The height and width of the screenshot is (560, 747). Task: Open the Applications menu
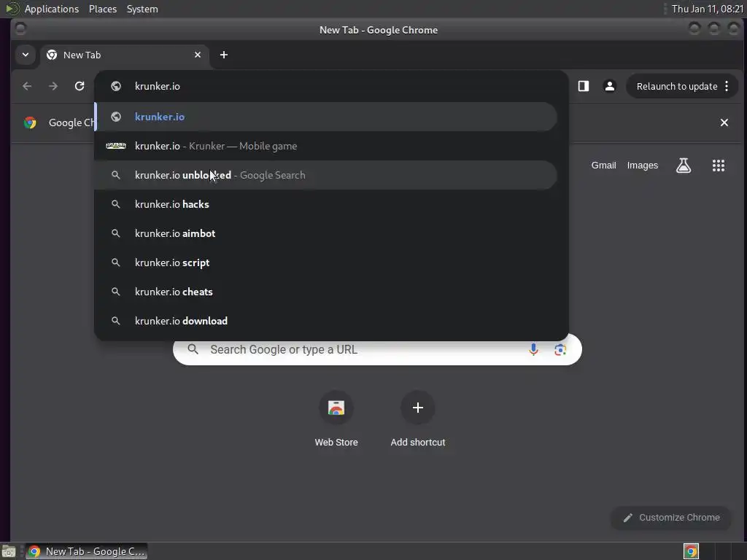pos(52,9)
